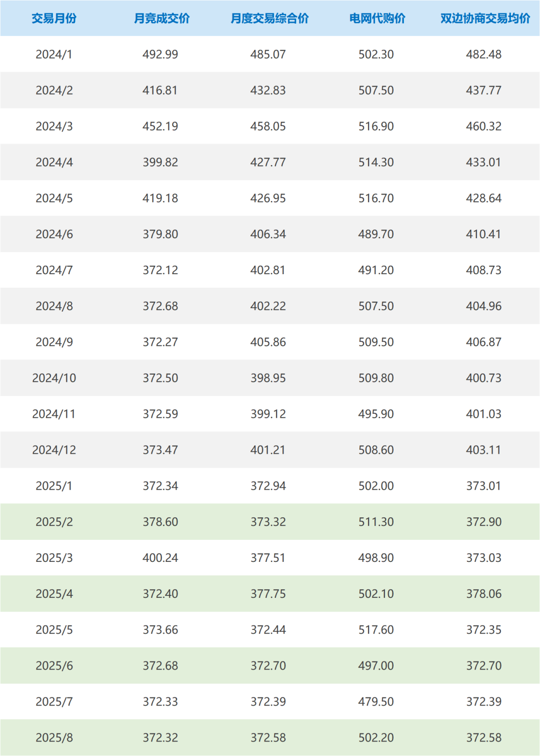Select the 月度交易综合价 header cell

[x=269, y=19]
